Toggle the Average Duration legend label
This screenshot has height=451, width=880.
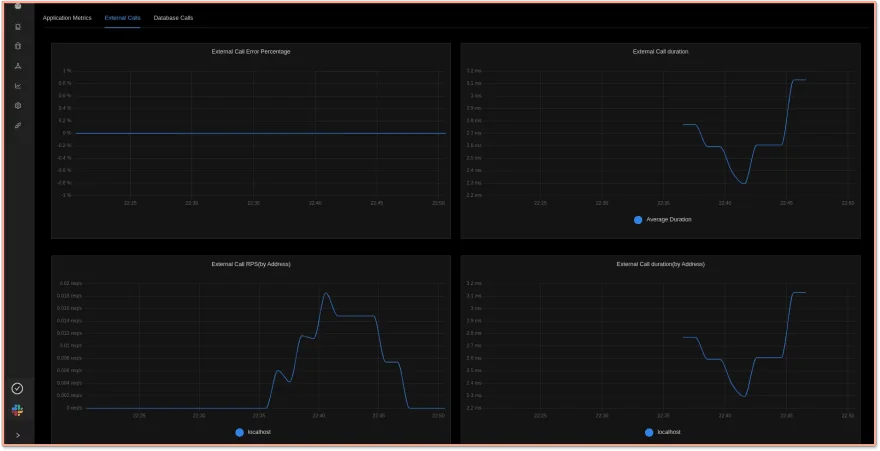pos(668,219)
